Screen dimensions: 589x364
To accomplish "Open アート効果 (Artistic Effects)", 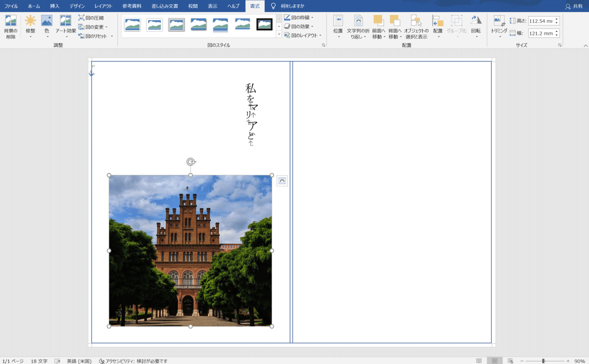I will pyautogui.click(x=65, y=27).
